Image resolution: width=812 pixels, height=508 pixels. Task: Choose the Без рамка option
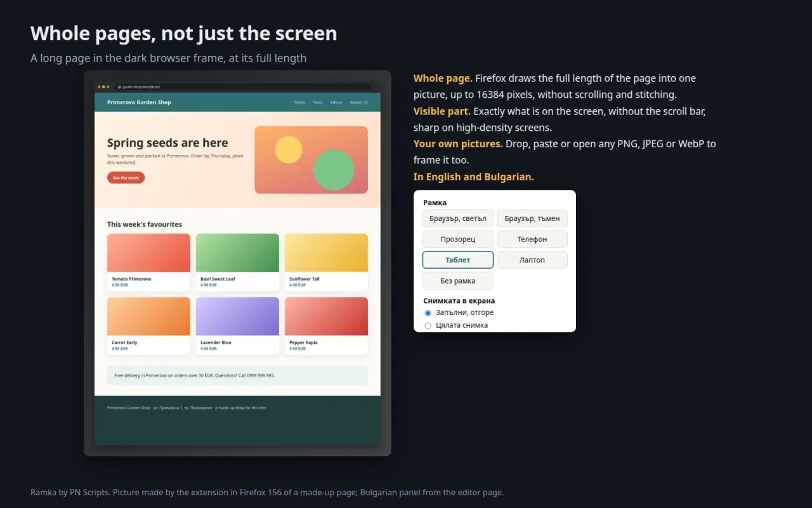[457, 281]
